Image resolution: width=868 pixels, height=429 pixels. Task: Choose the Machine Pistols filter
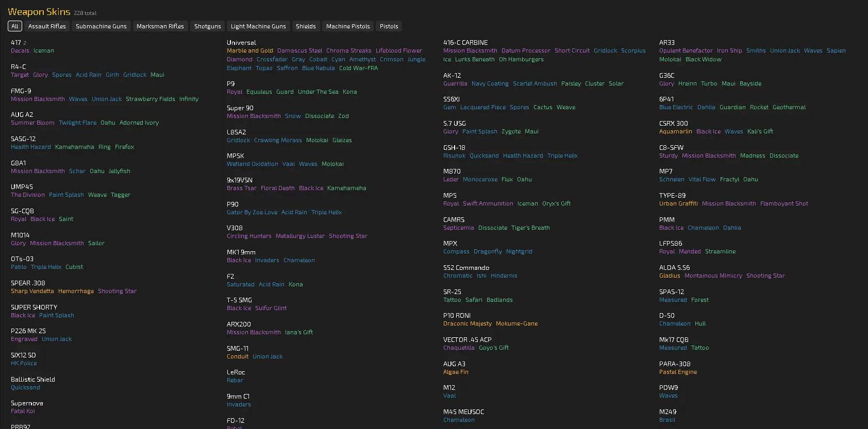coord(348,26)
